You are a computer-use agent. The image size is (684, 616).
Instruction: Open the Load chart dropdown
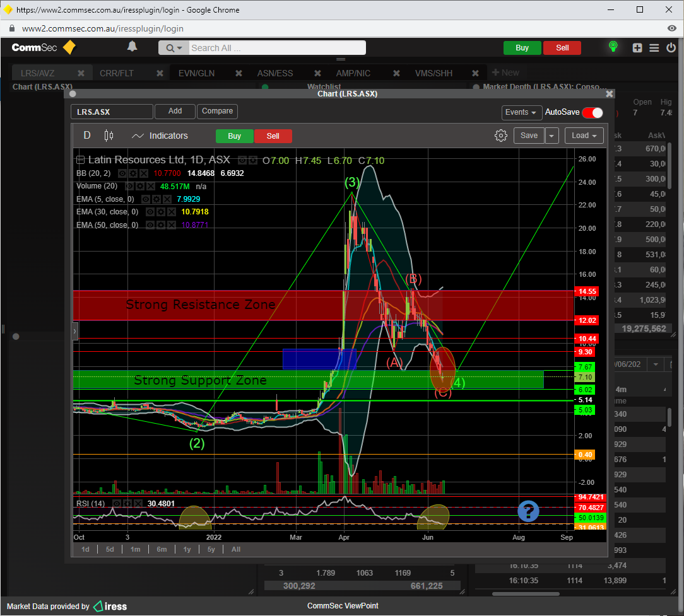584,136
